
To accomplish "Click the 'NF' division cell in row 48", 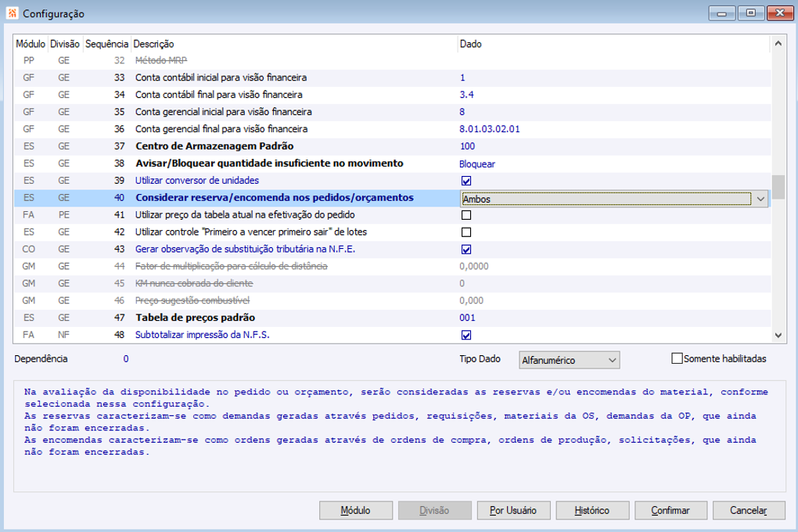I will 63,335.
